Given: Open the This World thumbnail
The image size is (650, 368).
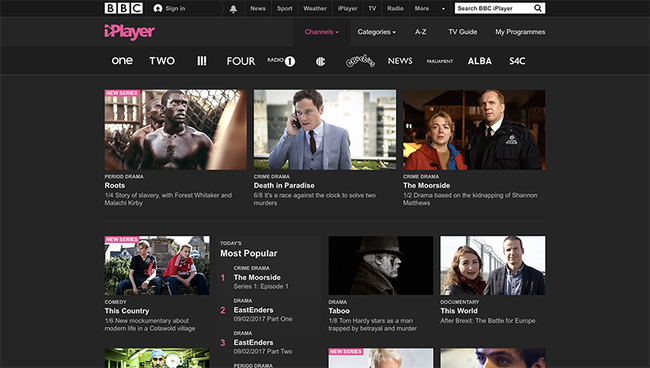Looking at the screenshot, I should 493,266.
